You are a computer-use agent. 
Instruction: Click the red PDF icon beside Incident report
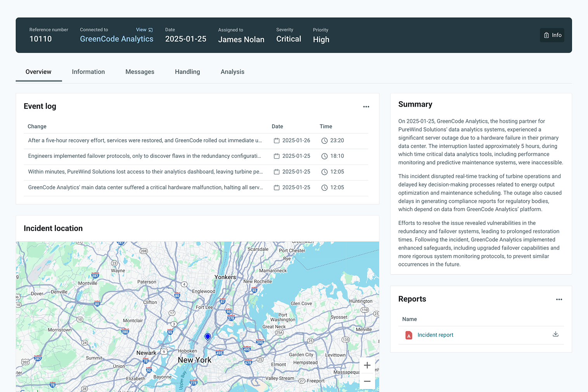[408, 335]
